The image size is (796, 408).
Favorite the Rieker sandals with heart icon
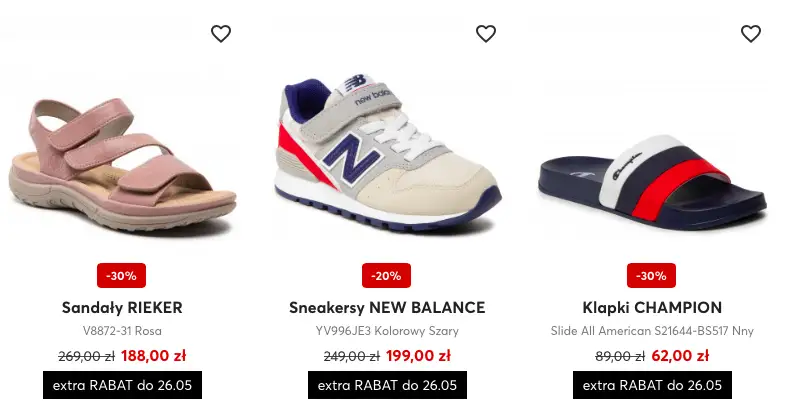pyautogui.click(x=221, y=34)
